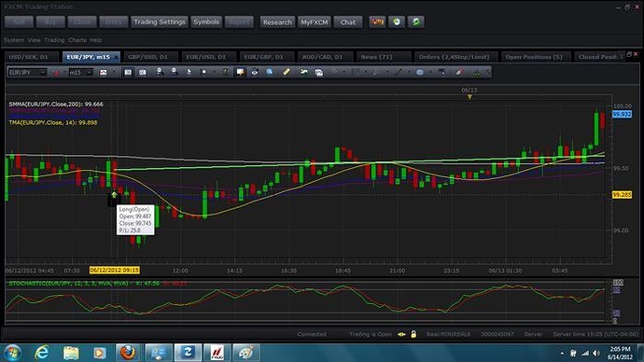Click the highlighted 06/12/2012 09:15 date label

(x=115, y=270)
